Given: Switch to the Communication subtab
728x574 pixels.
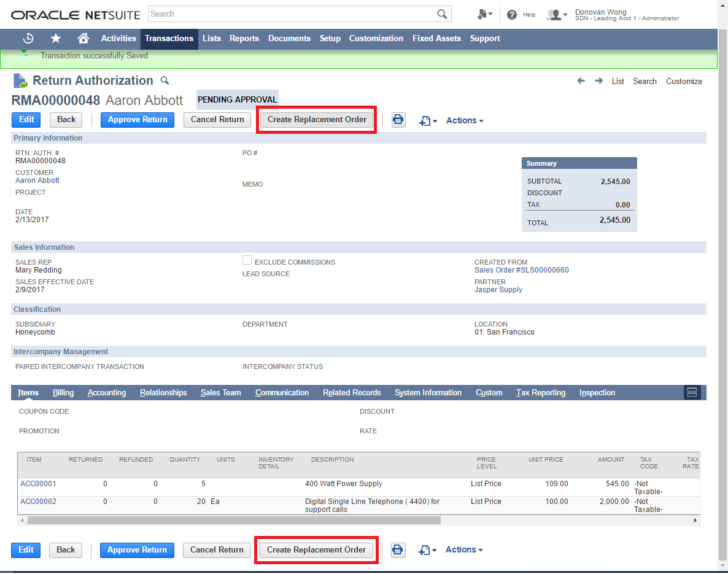Looking at the screenshot, I should point(282,392).
